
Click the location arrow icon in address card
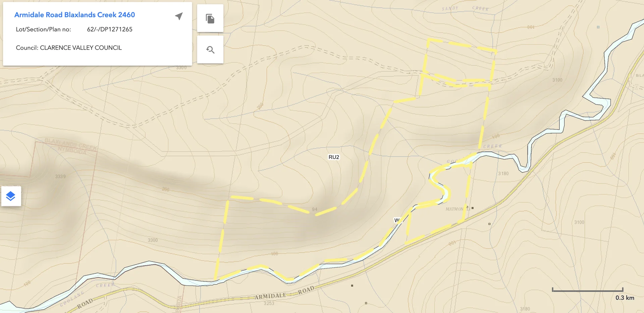[179, 16]
